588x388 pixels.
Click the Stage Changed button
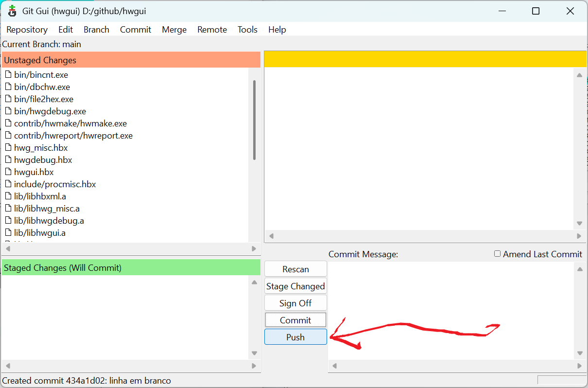[295, 286]
